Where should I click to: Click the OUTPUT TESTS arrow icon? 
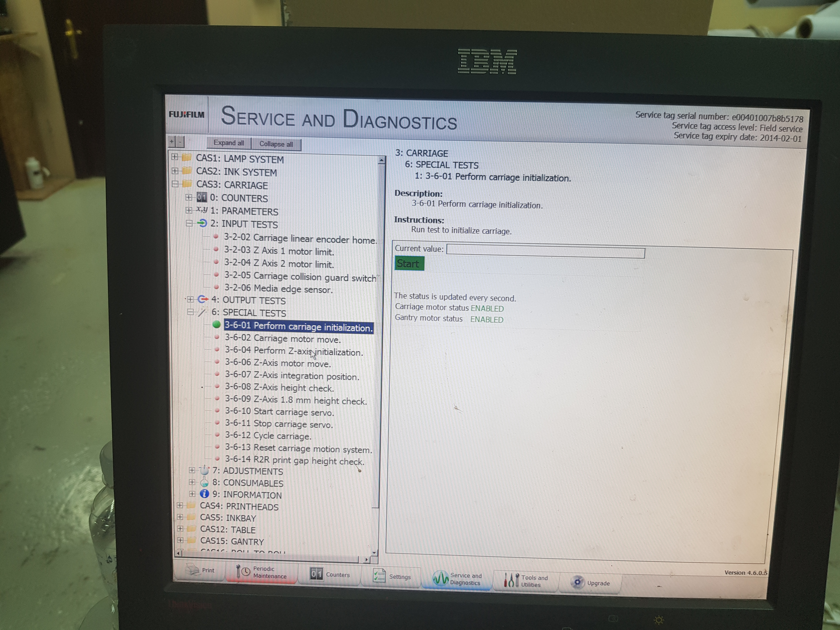[203, 299]
